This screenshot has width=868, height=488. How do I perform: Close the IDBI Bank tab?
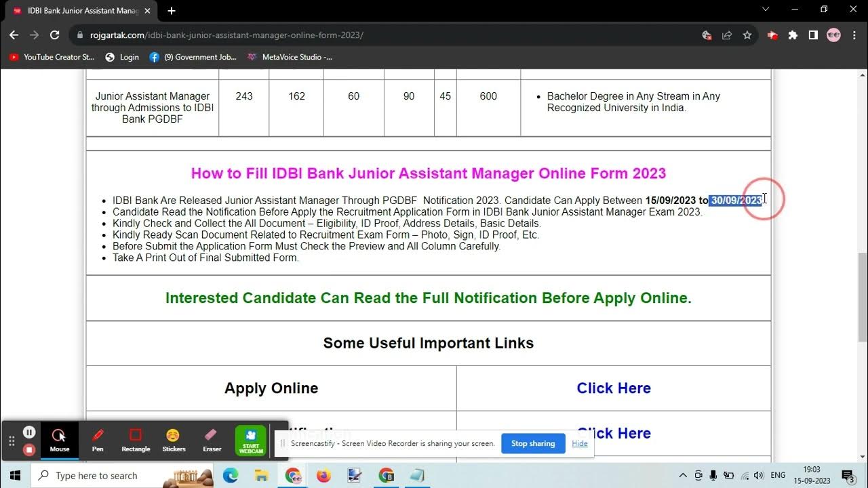pyautogui.click(x=147, y=11)
